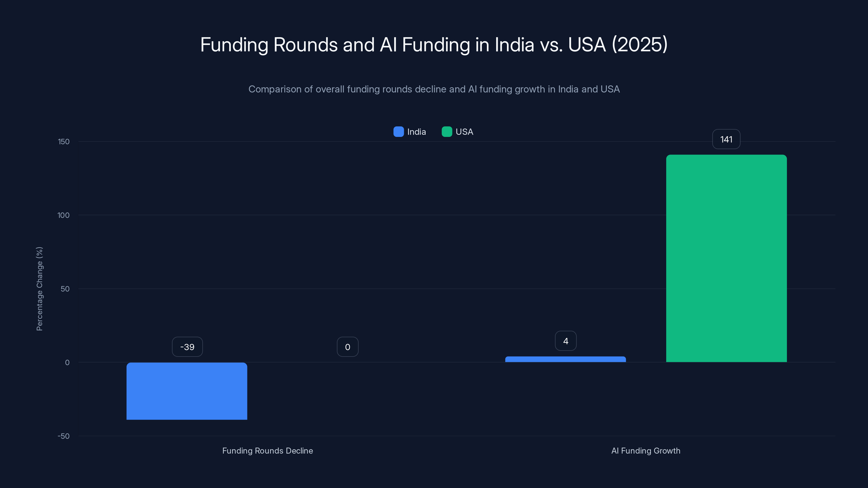
Task: Toggle visibility by clicking the 0 value badge
Action: pos(347,346)
